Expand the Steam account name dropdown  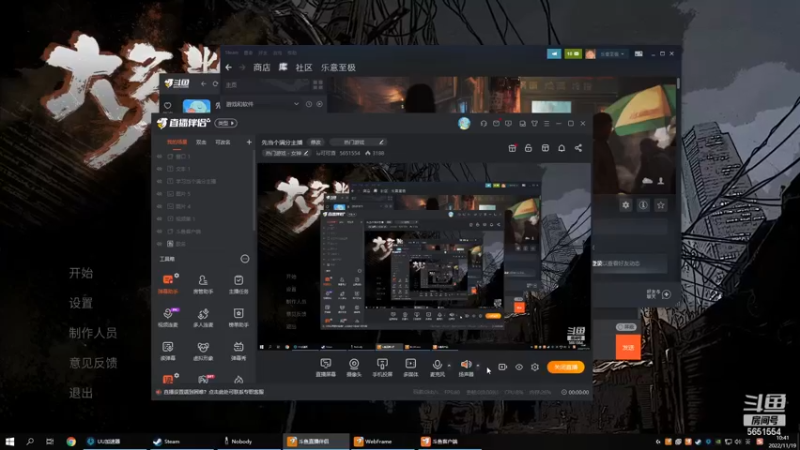tap(612, 54)
